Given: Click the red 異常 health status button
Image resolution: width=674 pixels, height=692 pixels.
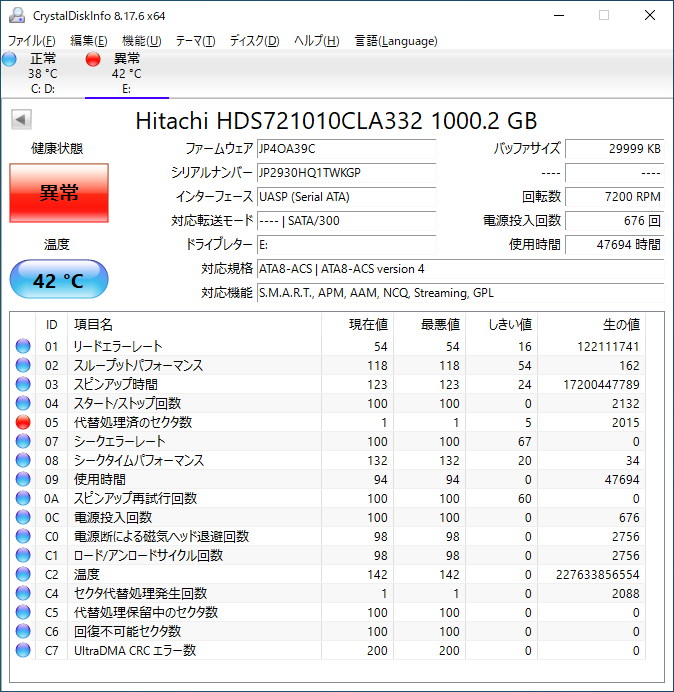Looking at the screenshot, I should point(59,193).
